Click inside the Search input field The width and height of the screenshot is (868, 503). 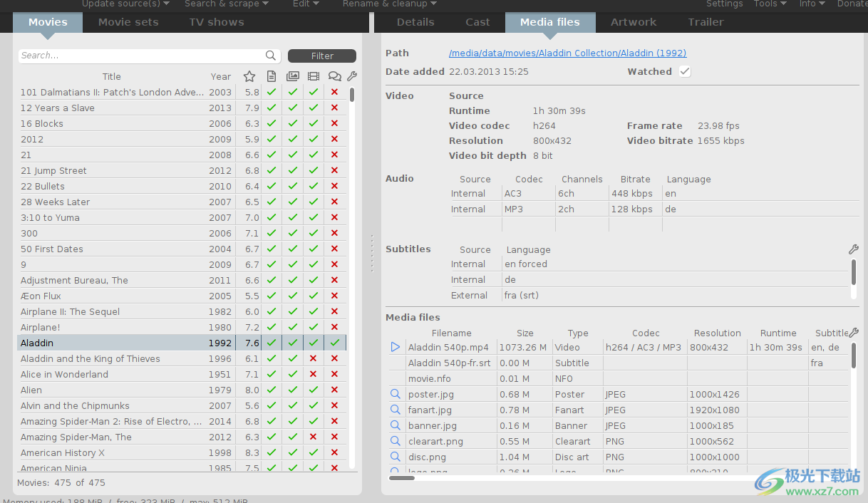tap(140, 56)
